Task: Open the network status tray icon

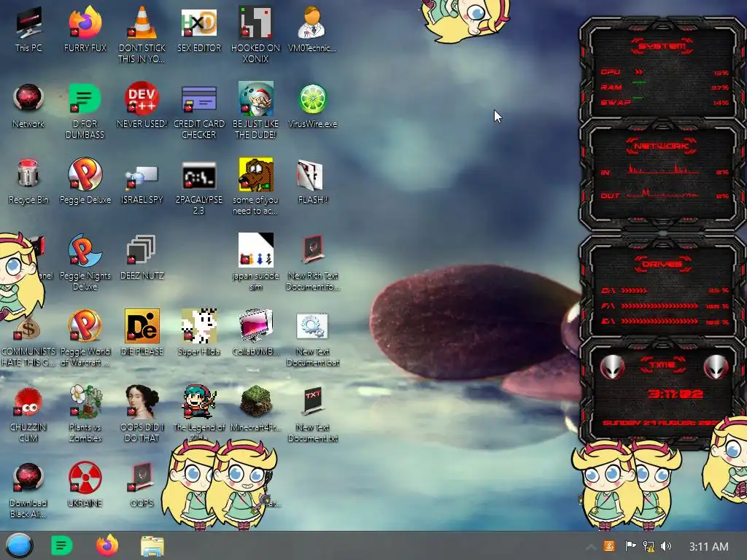Action: click(649, 546)
